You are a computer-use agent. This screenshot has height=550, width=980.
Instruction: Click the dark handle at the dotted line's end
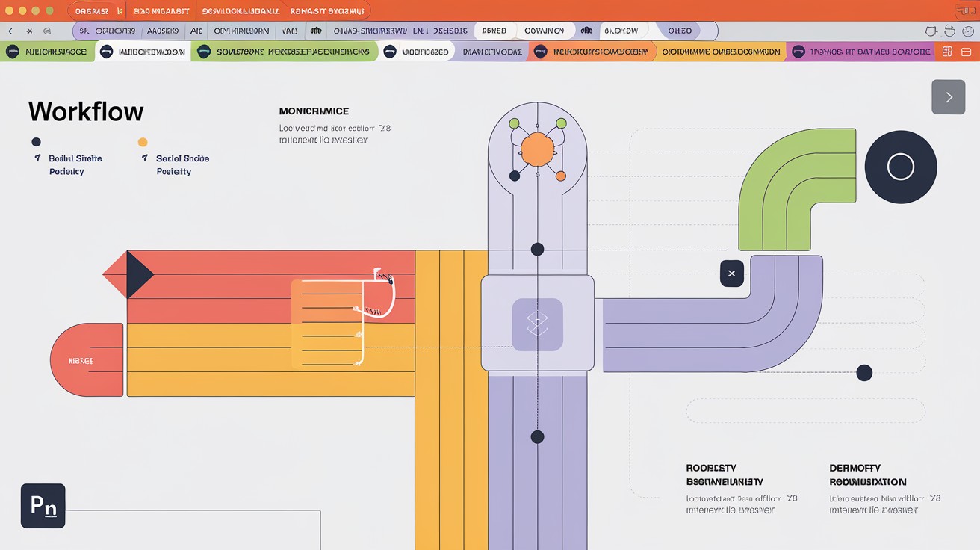coord(864,372)
